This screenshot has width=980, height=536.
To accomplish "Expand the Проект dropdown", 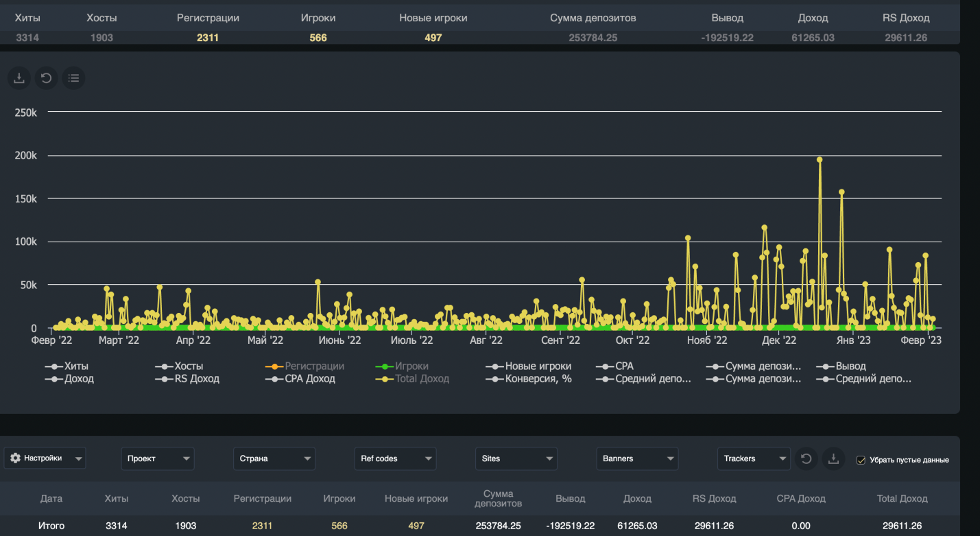I will (158, 458).
